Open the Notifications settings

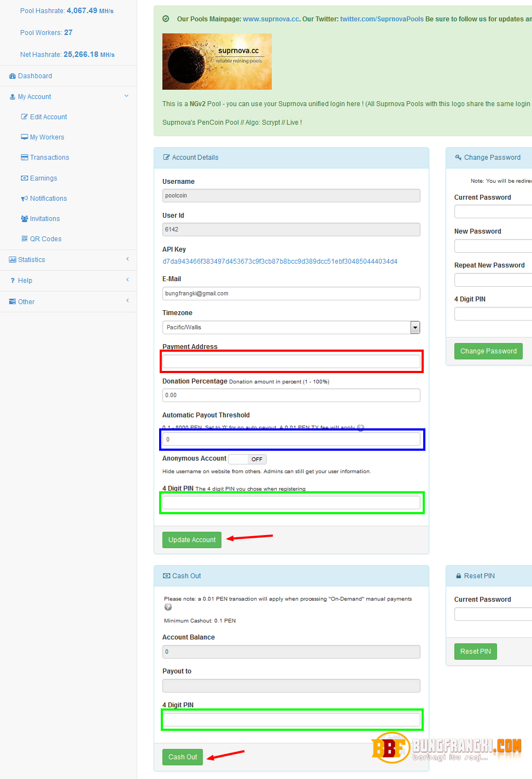coord(49,199)
